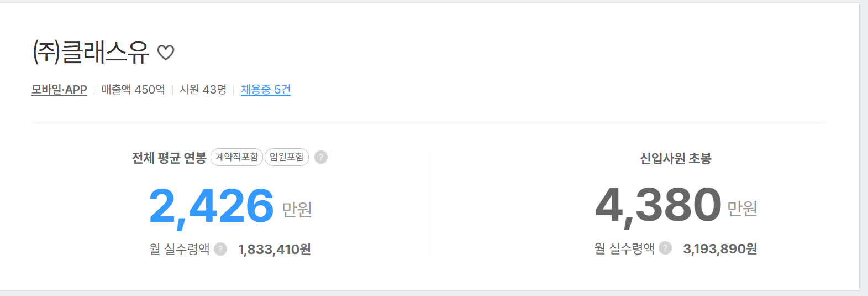Click the 매출액 450억 revenue text

tap(133, 90)
